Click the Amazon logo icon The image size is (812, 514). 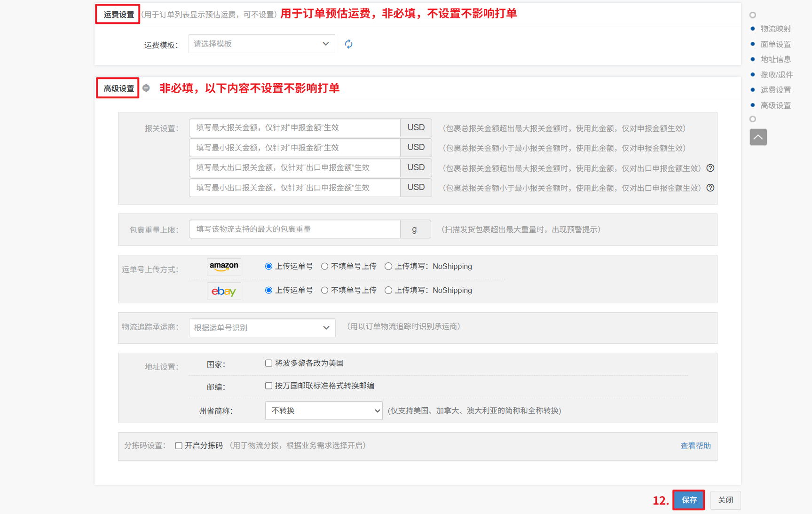pyautogui.click(x=224, y=267)
